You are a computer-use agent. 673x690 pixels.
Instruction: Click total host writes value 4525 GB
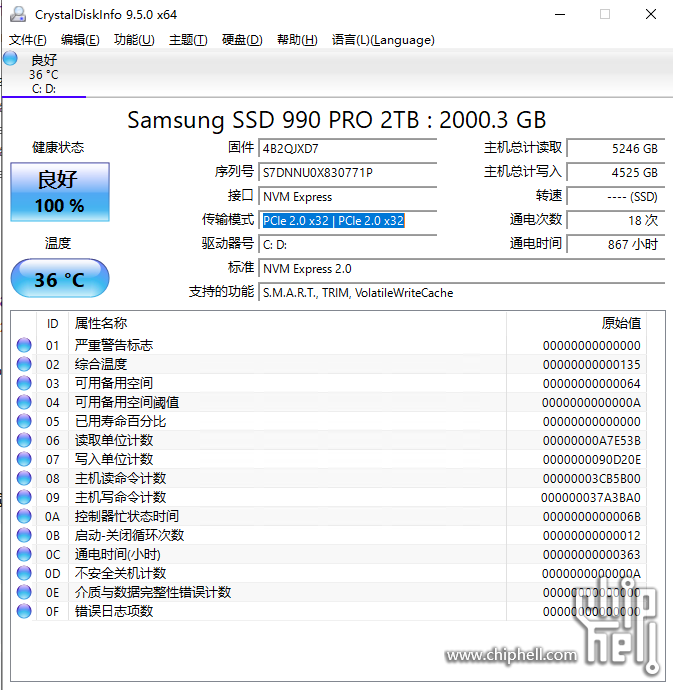[x=616, y=172]
